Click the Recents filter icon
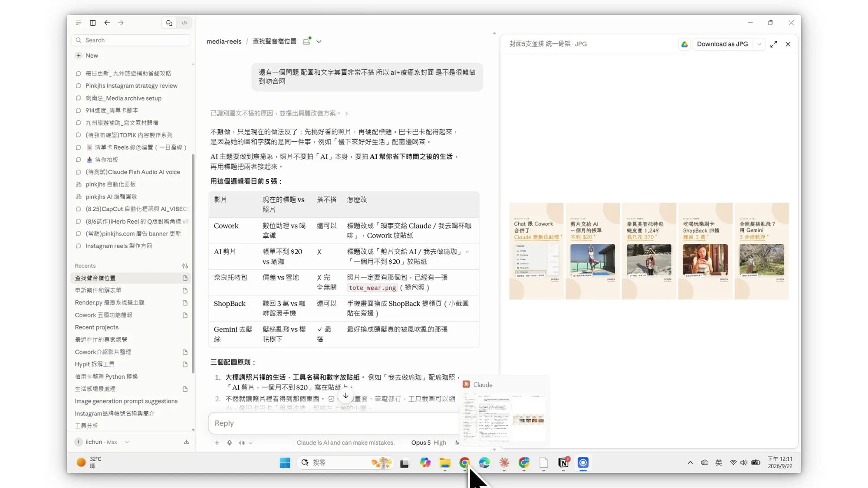The width and height of the screenshot is (868, 488). (185, 266)
